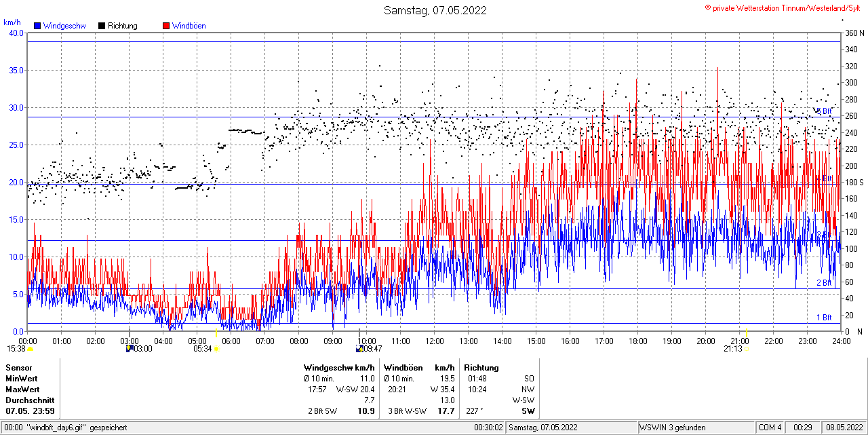Click the yellow sunset tick near 21:00
868x435 pixels.
747,333
